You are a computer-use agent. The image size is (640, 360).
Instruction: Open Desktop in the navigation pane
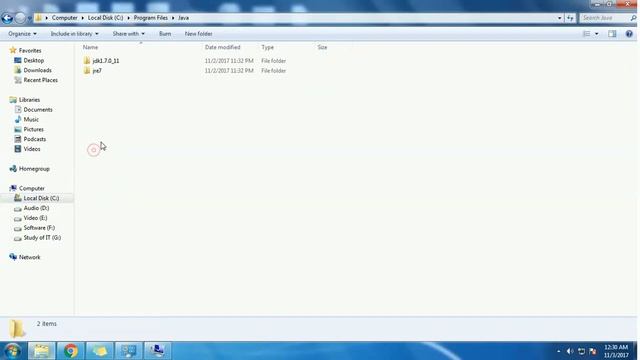tap(33, 60)
